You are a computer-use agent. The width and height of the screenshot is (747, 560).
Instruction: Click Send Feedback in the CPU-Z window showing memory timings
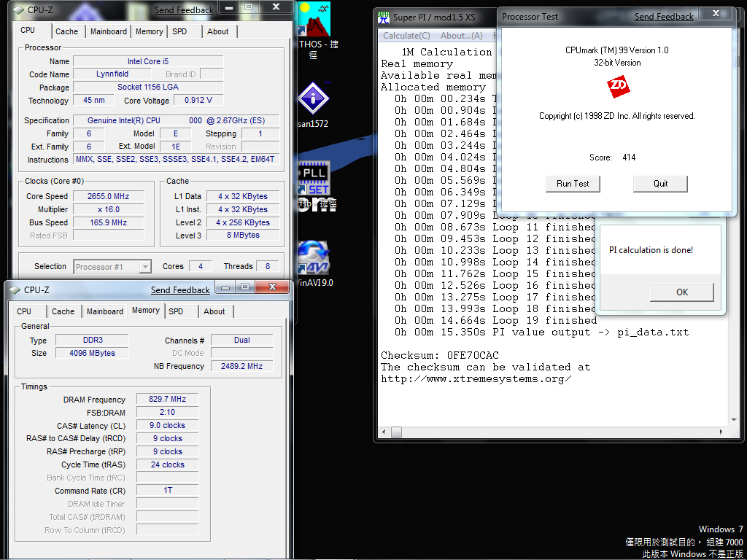coord(180,290)
